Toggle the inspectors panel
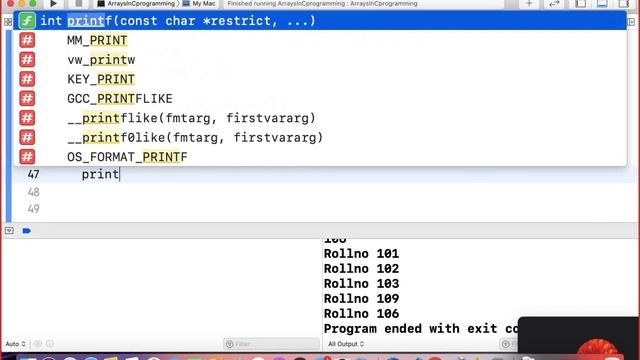Viewport: 640px width, 360px height. pyautogui.click(x=624, y=3)
